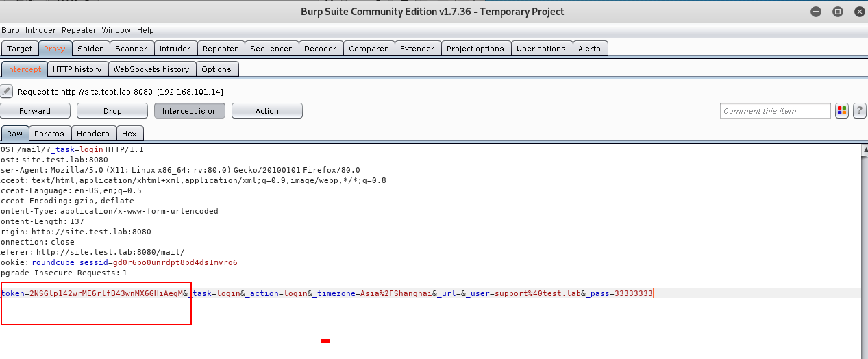
Task: Click the POST /mail/ request line
Action: tap(72, 149)
